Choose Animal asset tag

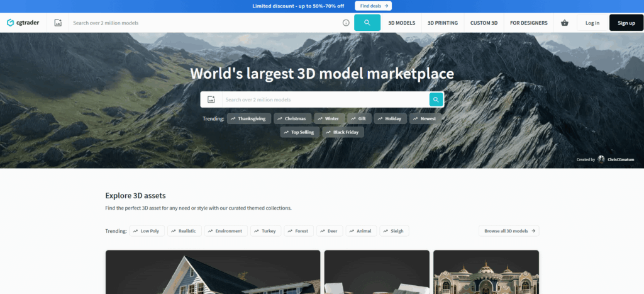(361, 231)
